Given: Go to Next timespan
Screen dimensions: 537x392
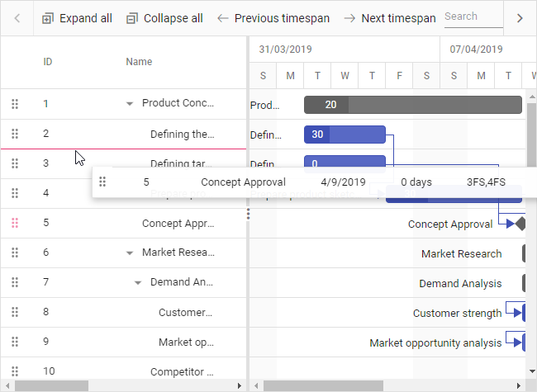Looking at the screenshot, I should coord(390,18).
